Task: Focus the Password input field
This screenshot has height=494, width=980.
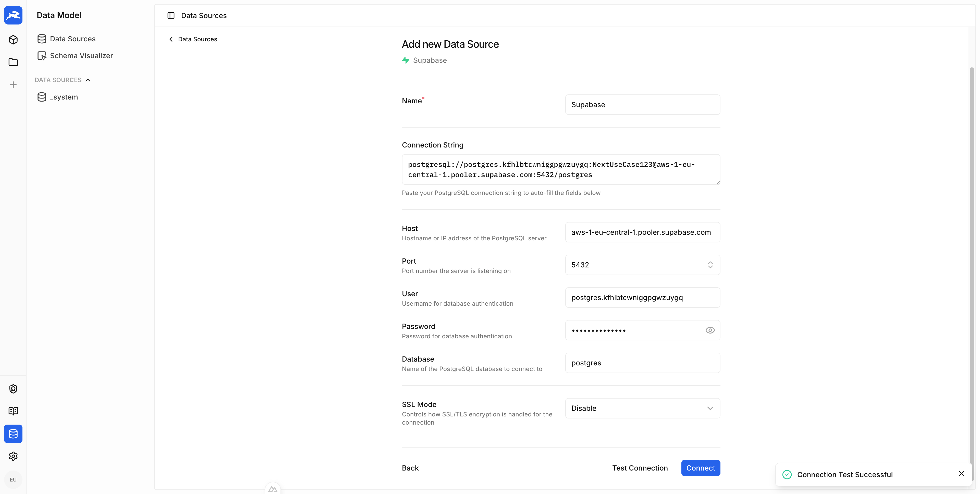Action: click(643, 330)
